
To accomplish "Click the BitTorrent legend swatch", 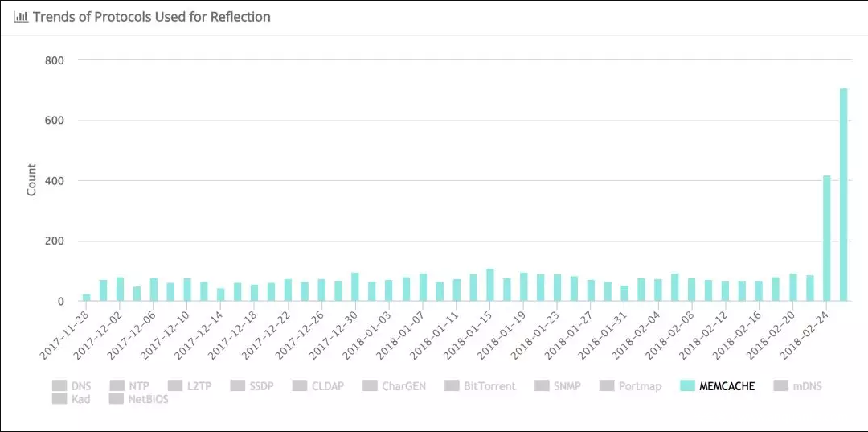I will [x=452, y=386].
